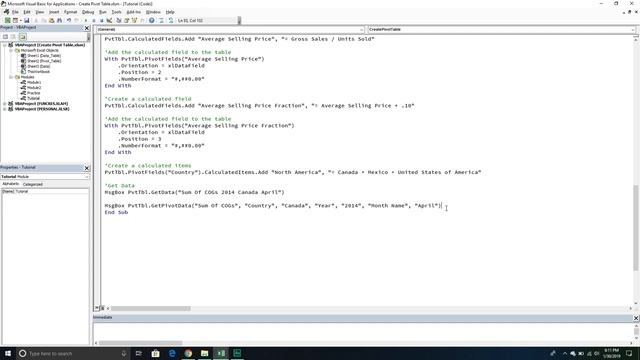
Task: Open the Edit menu
Action: click(27, 12)
